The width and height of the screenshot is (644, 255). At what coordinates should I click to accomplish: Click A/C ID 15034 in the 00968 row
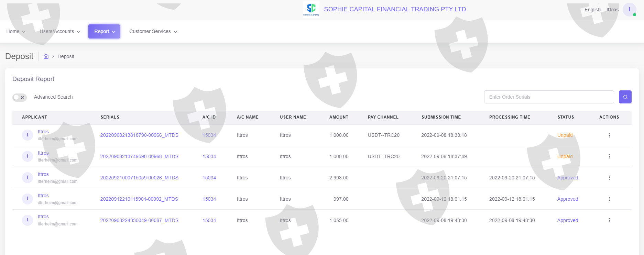(209, 156)
